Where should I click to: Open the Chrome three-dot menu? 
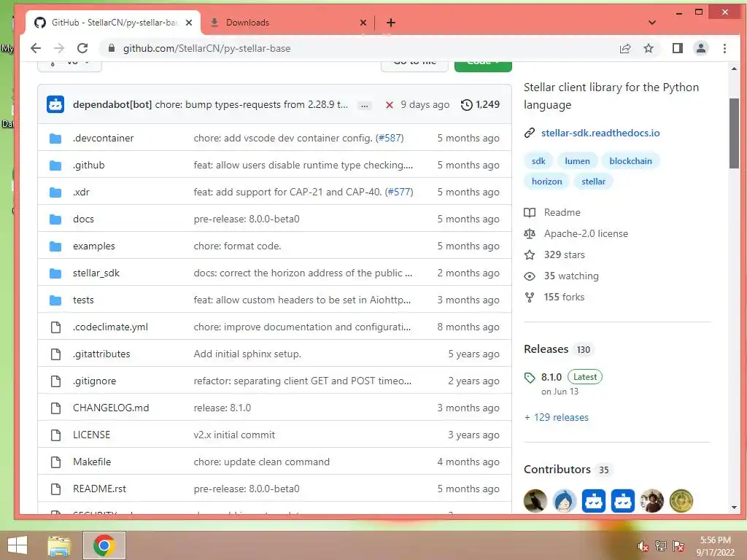tap(724, 48)
